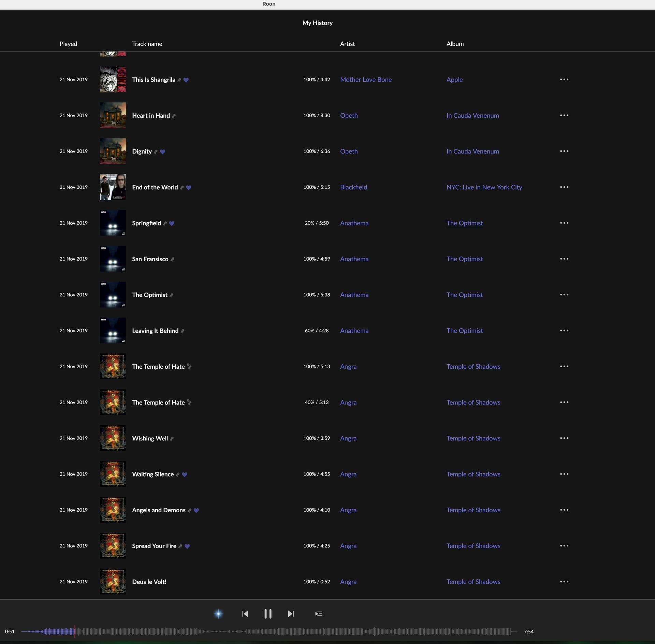The image size is (655, 644).
Task: Click the microphone icon next to San Fransisco
Action: click(172, 259)
